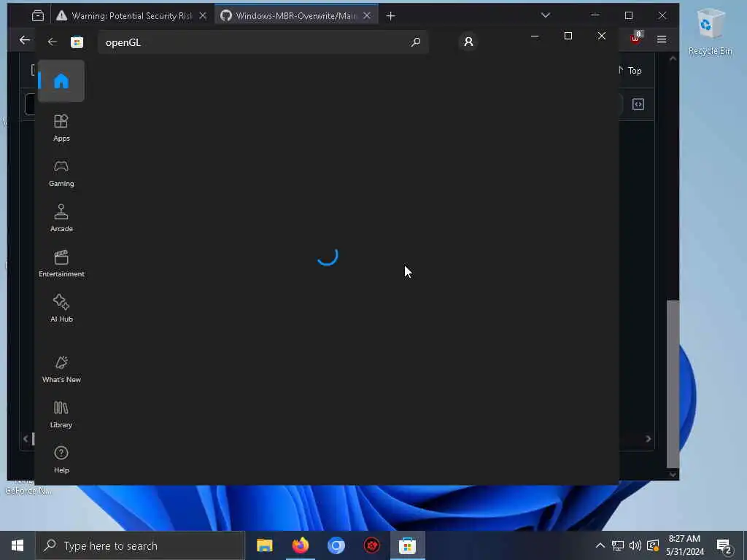747x560 pixels.
Task: Go to Gaming in the Store sidebar
Action: [61, 174]
